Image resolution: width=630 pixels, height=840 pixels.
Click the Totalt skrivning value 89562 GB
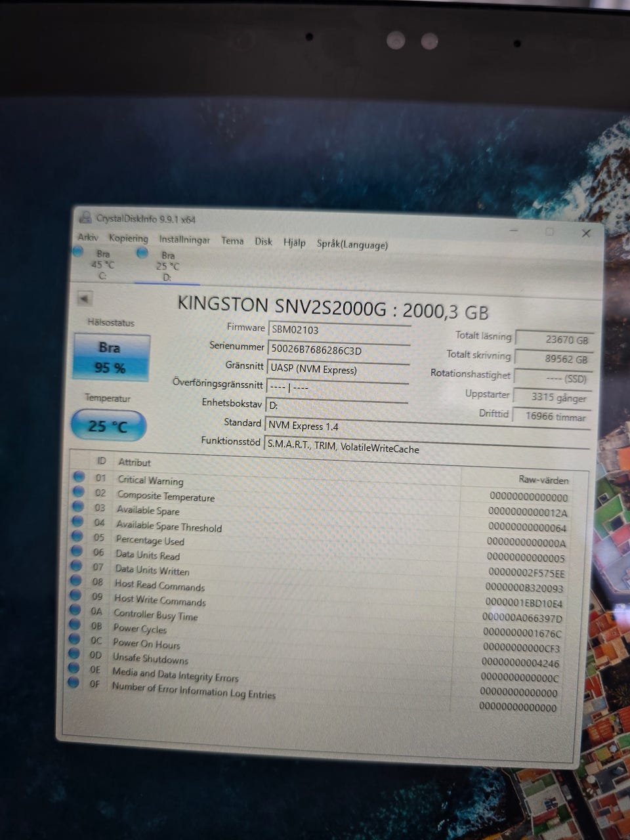pos(553,358)
